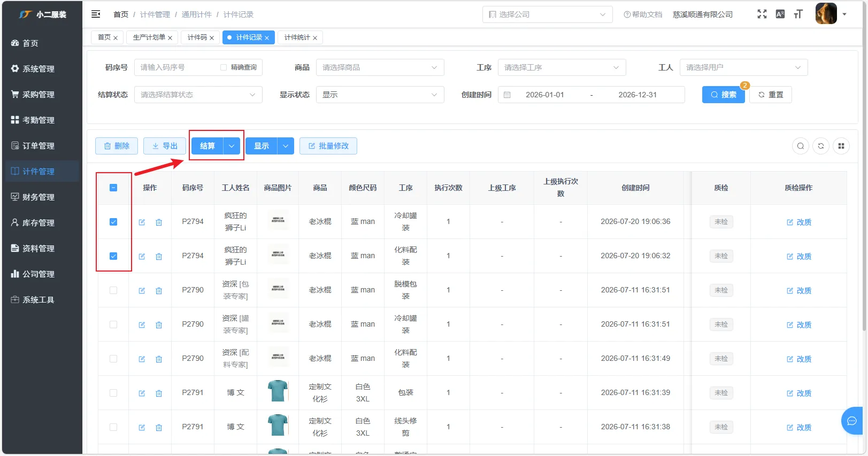Open the account dropdown caret beside avatar

click(x=844, y=14)
